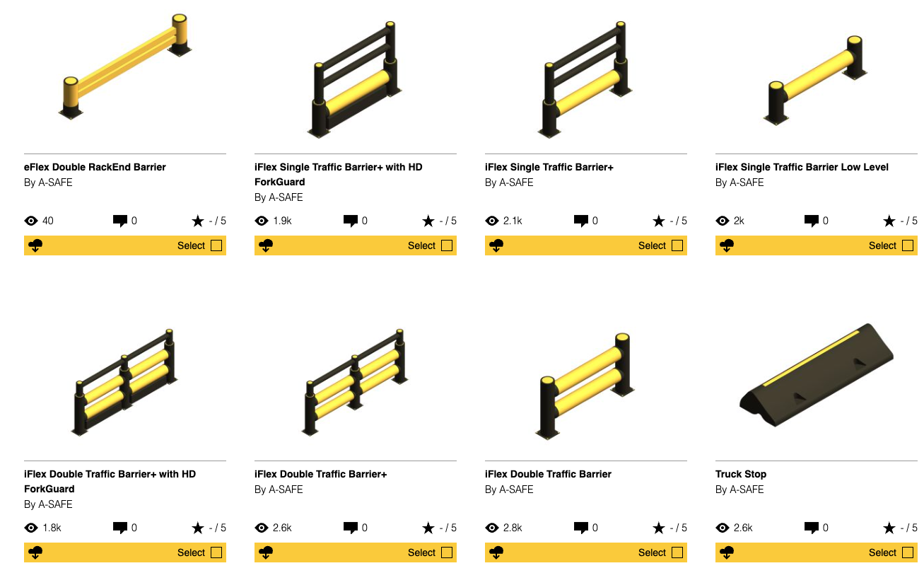This screenshot has height=573, width=924.
Task: Open iFlex Double Traffic Barrier product image
Action: click(x=585, y=386)
